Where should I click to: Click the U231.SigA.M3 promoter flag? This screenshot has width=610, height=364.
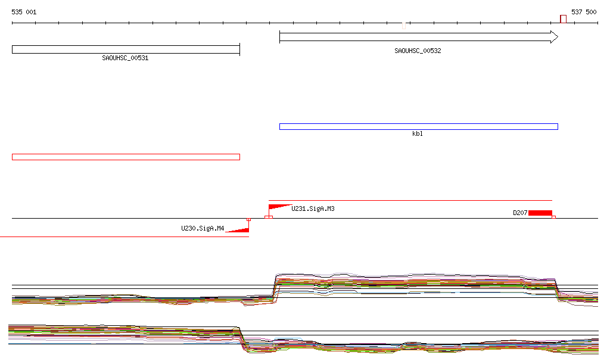(280, 207)
